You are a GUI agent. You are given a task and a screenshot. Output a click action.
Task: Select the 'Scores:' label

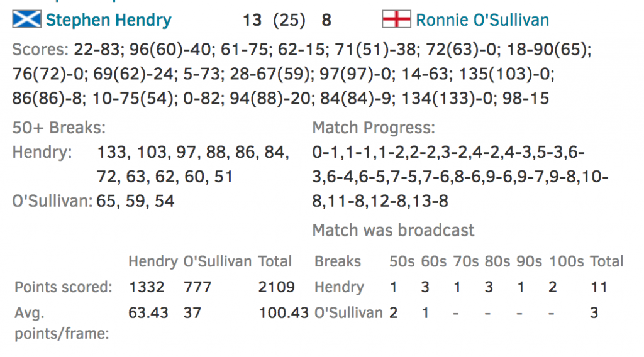coord(40,49)
